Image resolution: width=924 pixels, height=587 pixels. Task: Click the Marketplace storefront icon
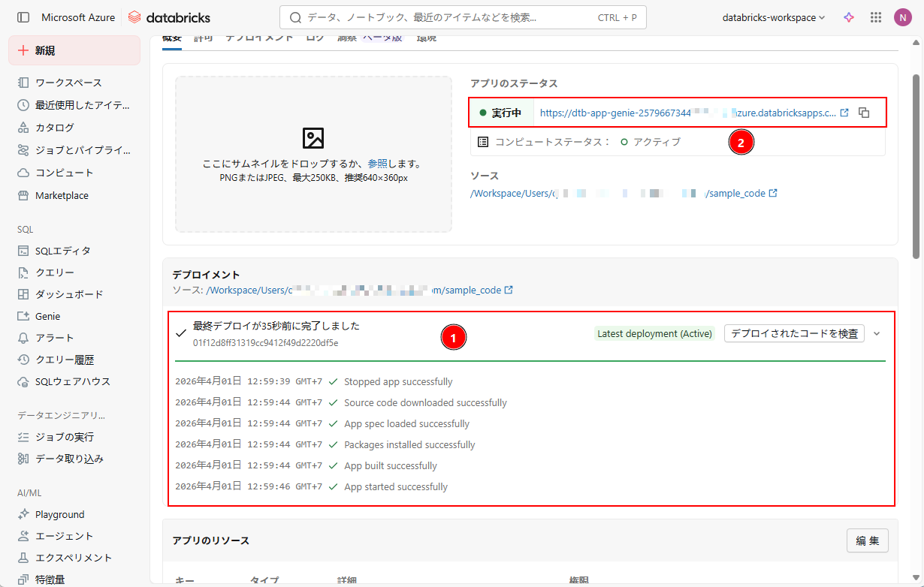[23, 195]
